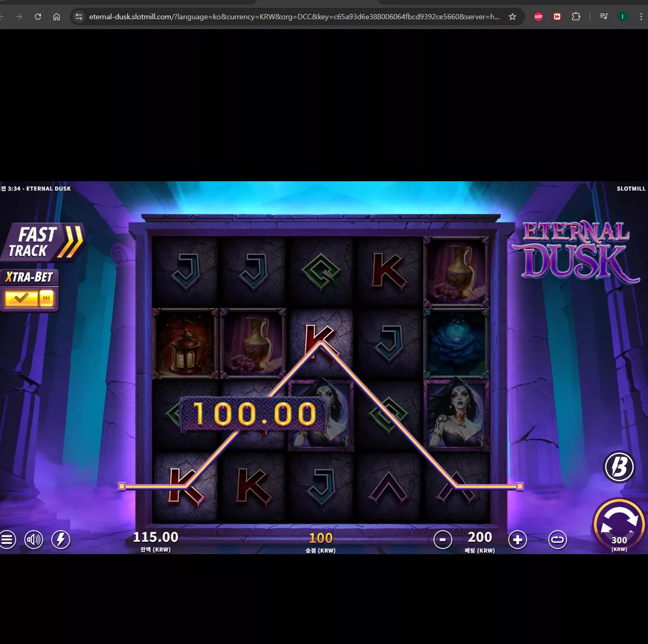The width and height of the screenshot is (648, 644).
Task: Reload the page in browser toolbar
Action: [38, 17]
